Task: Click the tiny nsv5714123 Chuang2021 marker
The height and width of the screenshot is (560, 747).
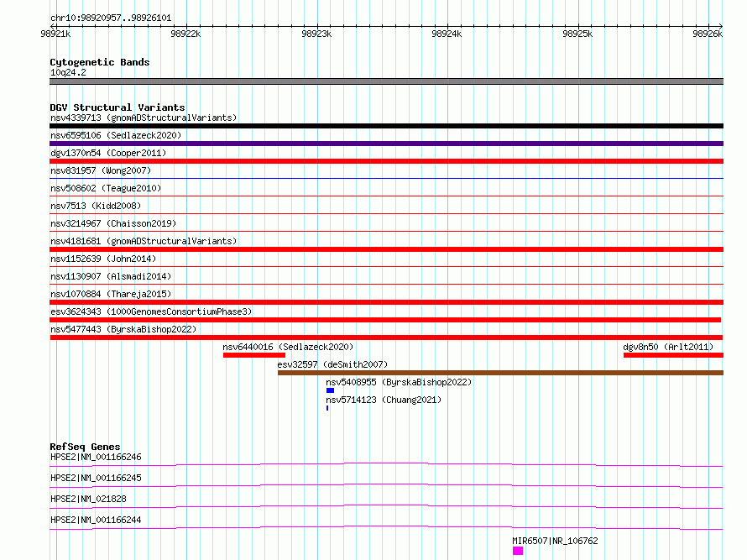Action: coord(327,408)
